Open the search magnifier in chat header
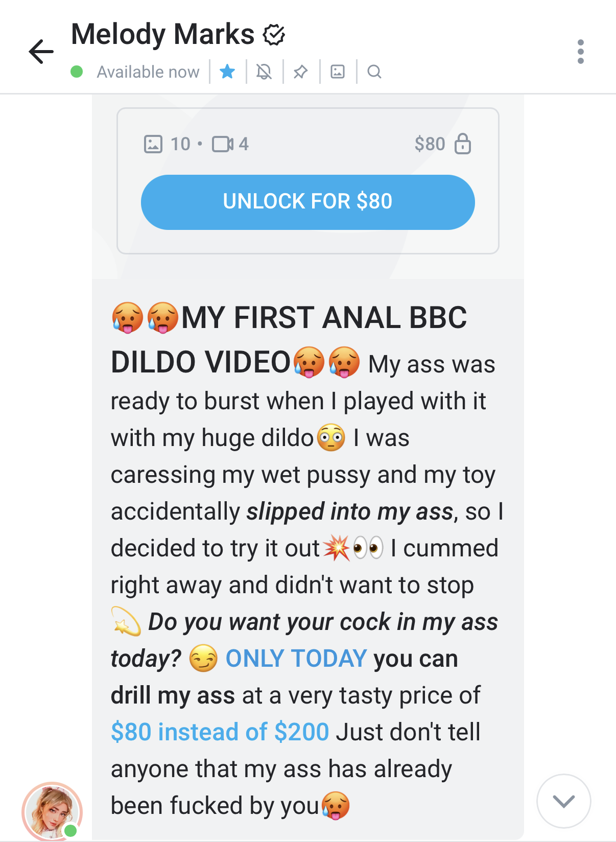This screenshot has width=616, height=842. click(374, 72)
